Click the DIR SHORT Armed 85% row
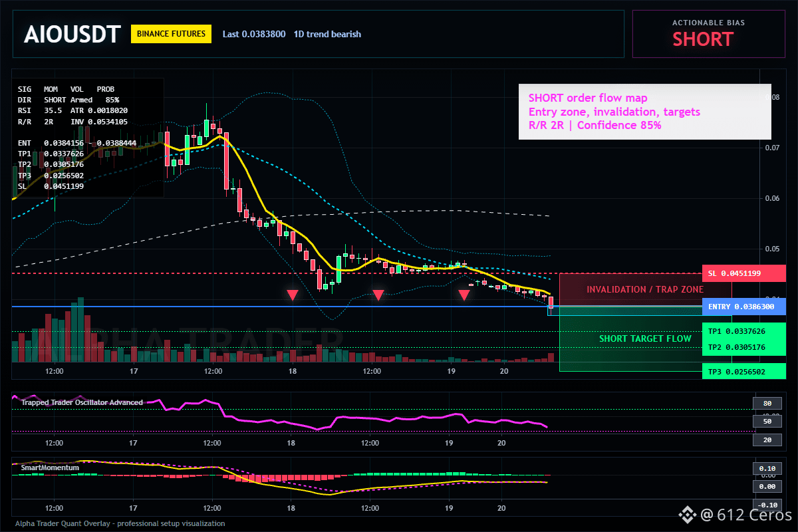798x532 pixels. 68,99
